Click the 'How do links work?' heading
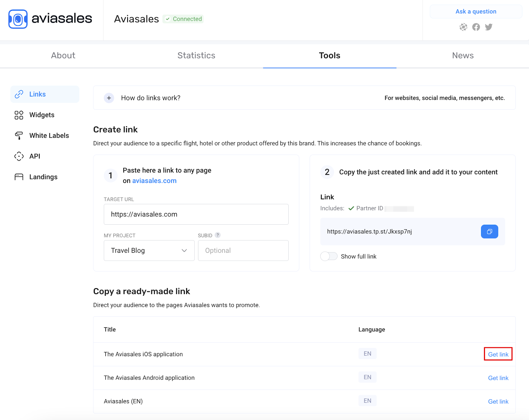 tap(151, 98)
